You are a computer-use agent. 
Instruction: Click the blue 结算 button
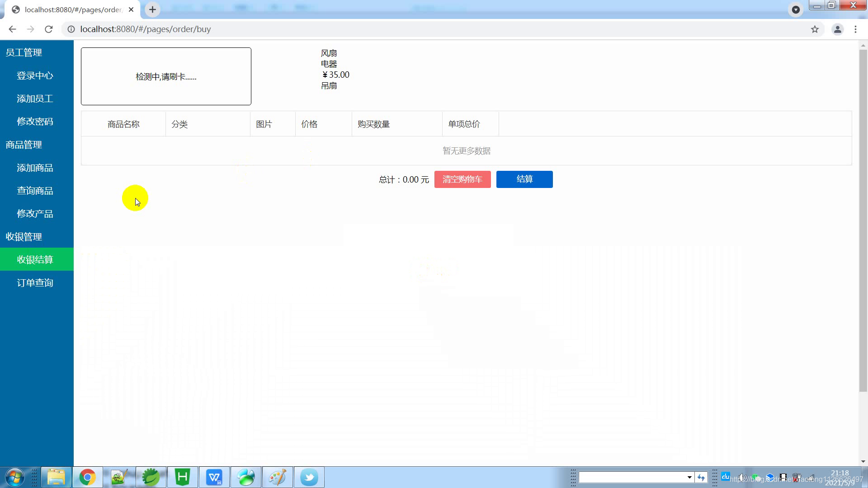tap(524, 179)
